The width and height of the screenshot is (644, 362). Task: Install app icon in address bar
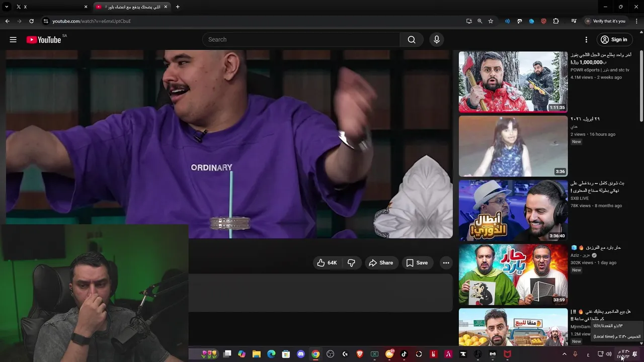[469, 21]
